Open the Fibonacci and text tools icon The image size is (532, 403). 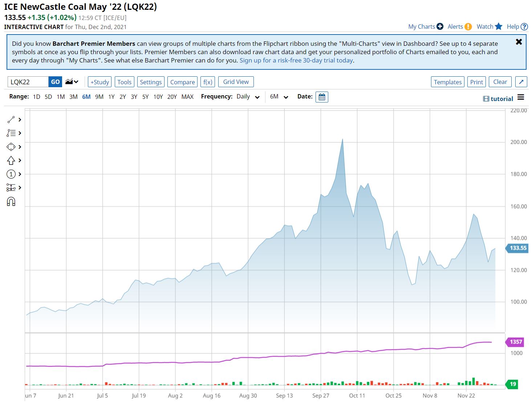11,133
